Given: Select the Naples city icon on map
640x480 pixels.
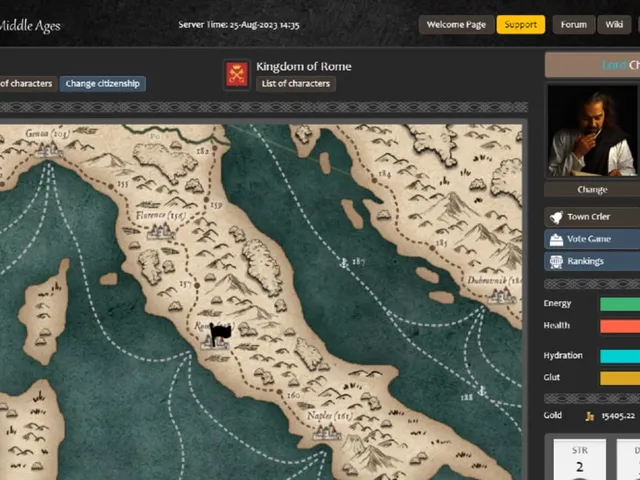Looking at the screenshot, I should tap(327, 432).
